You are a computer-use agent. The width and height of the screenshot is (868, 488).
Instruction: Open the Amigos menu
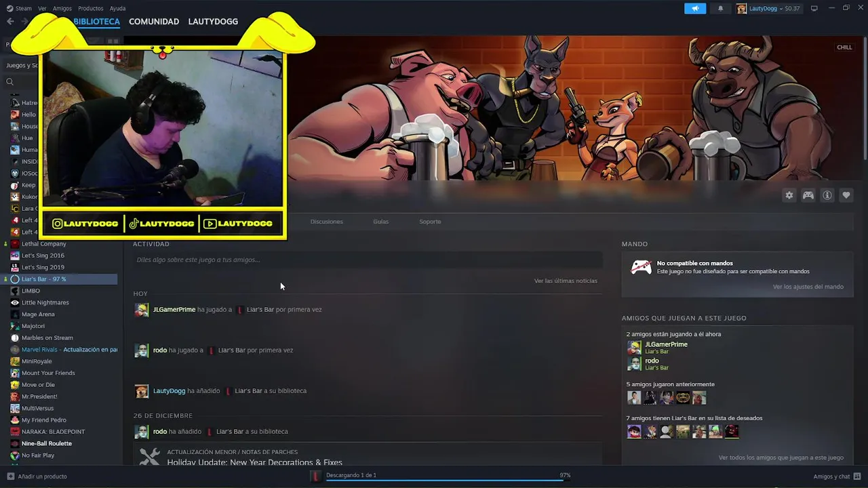coord(62,8)
